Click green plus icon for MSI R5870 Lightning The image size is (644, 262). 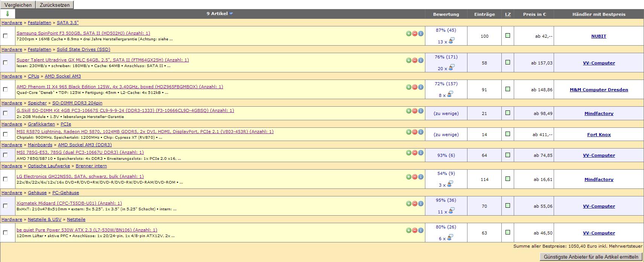tap(409, 132)
